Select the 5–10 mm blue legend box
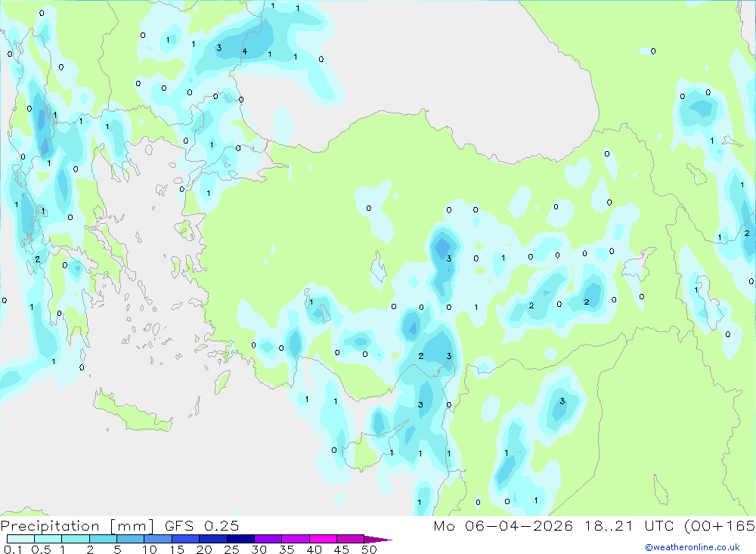 131,539
